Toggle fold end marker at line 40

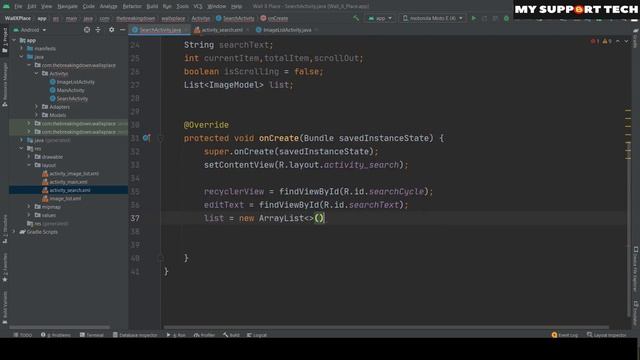coord(160,258)
